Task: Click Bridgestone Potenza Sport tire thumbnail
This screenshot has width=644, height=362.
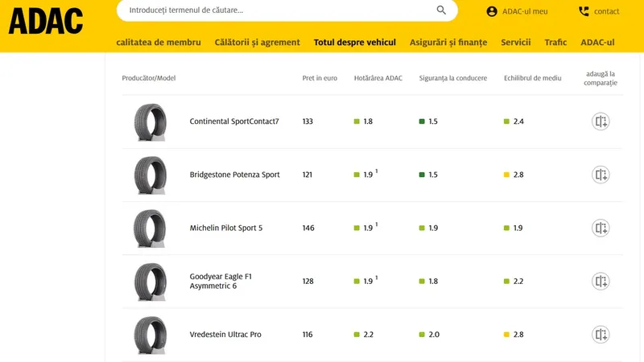Action: (151, 175)
